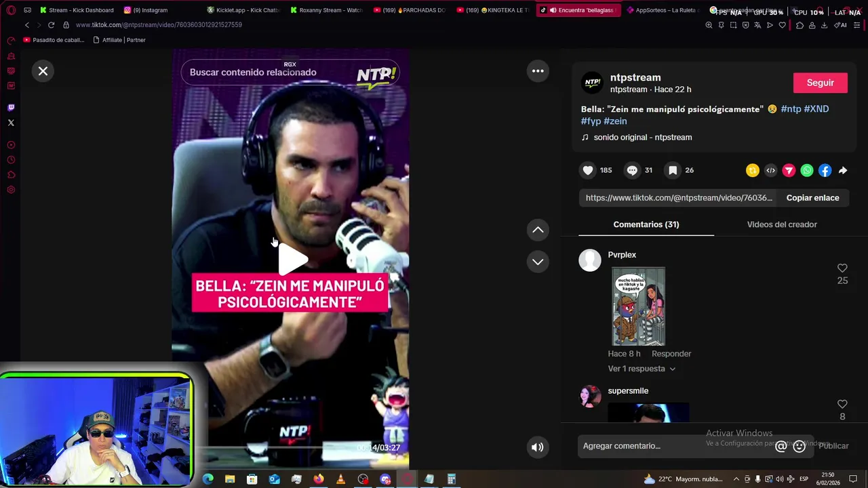Viewport: 868px width, 488px height.
Task: Switch to AppSorteos – La Ruleta tab
Action: [663, 10]
